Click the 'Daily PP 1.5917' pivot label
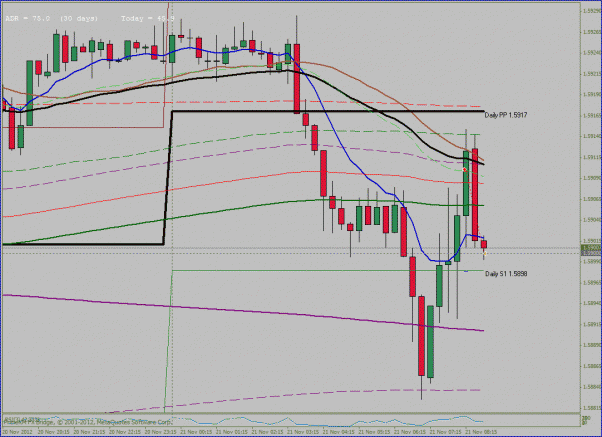Image resolution: width=602 pixels, height=437 pixels. point(506,115)
